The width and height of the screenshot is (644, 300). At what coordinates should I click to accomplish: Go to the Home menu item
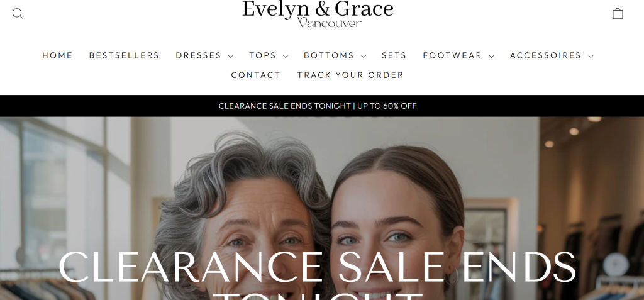tap(57, 55)
